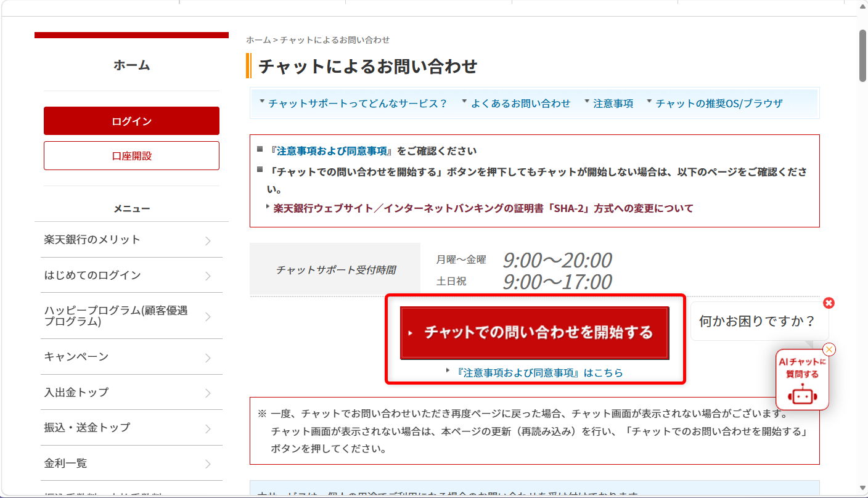Open 振込・送金トップ menu item

131,428
